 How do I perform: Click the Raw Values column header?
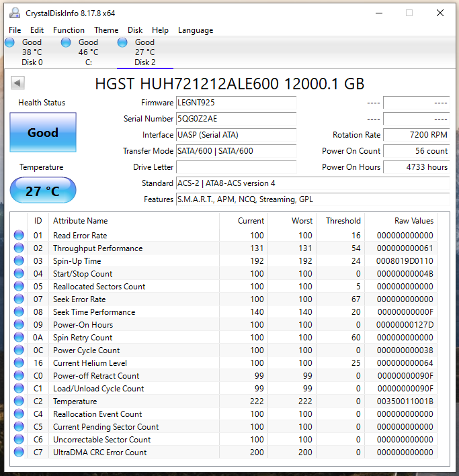tap(413, 221)
